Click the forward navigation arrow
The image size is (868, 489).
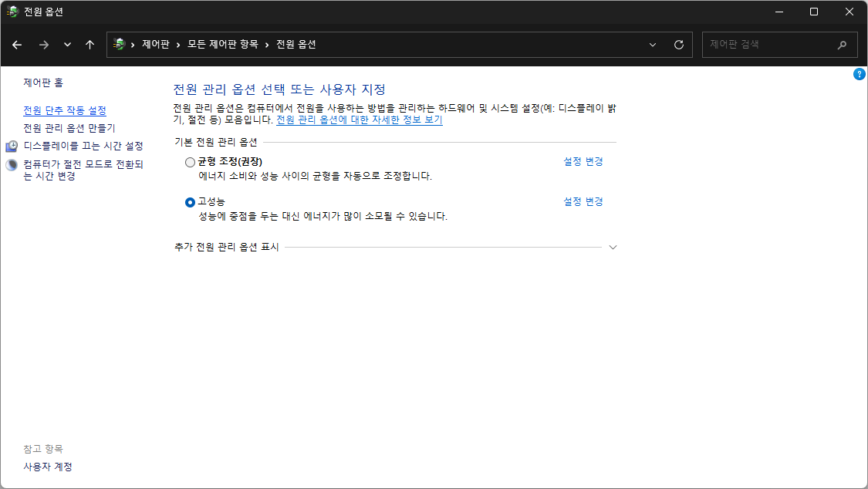point(44,45)
